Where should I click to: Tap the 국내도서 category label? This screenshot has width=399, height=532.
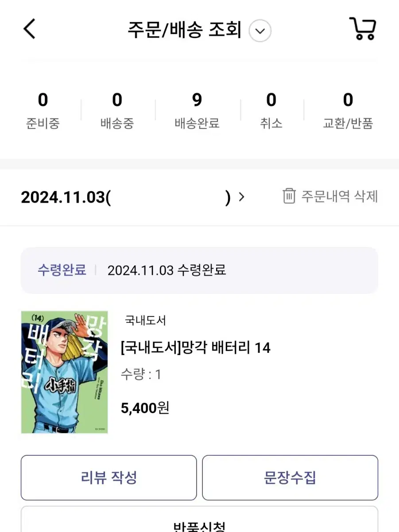tap(145, 320)
